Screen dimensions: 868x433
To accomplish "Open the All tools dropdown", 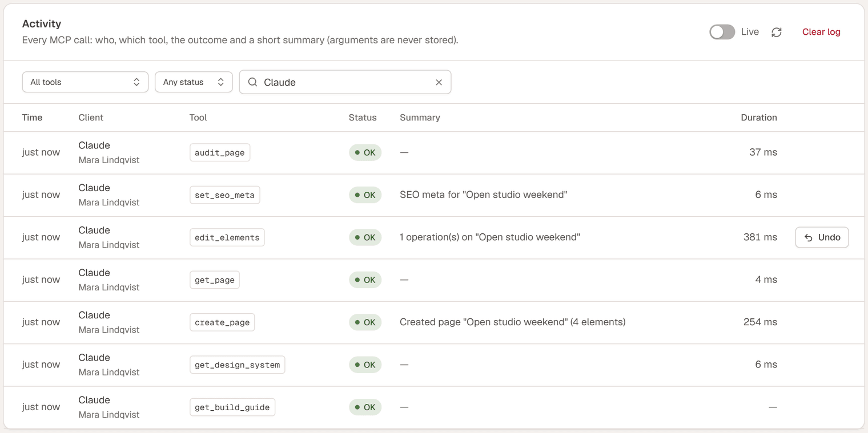I will 85,82.
